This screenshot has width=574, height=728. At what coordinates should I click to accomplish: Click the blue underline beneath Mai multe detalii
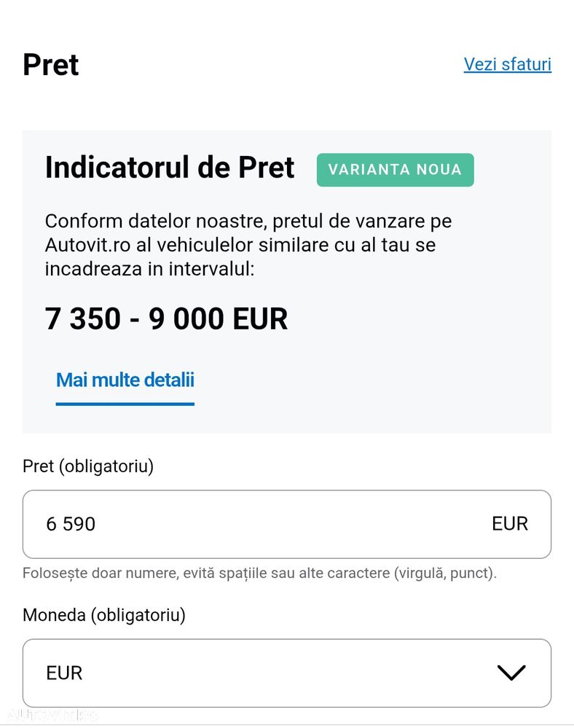pos(125,403)
